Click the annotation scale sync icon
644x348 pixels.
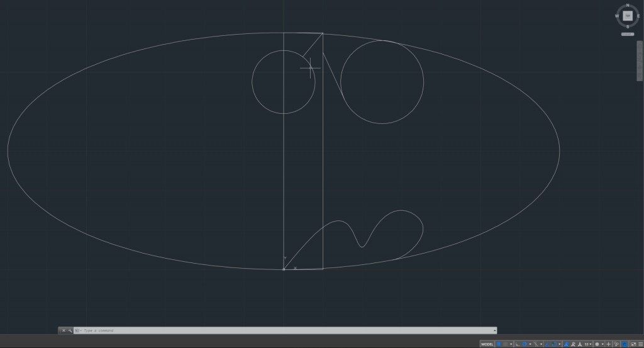[x=580, y=344]
